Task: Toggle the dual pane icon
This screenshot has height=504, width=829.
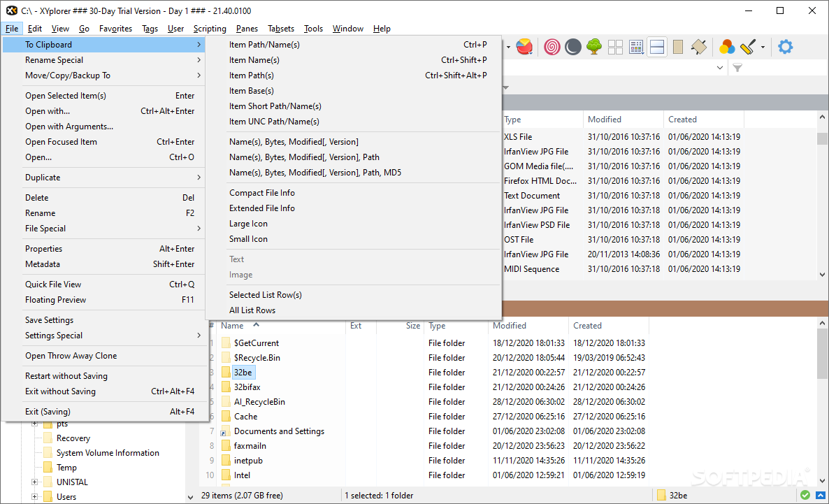Action: (x=656, y=47)
